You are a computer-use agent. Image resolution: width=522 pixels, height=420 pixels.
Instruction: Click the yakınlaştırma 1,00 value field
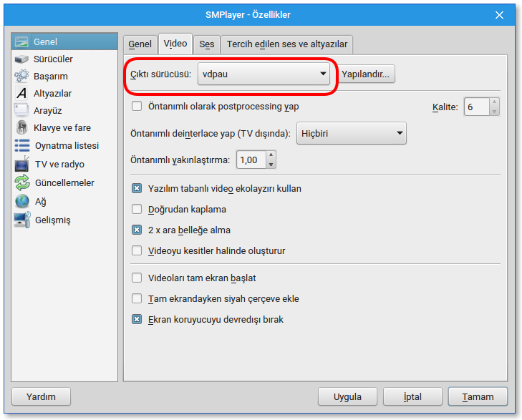[251, 160]
